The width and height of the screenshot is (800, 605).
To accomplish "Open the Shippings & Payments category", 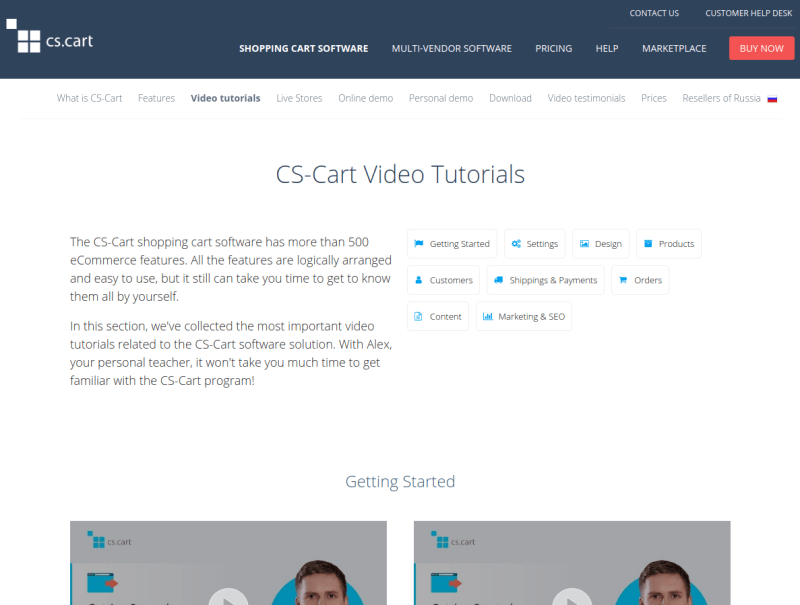I will (x=545, y=280).
